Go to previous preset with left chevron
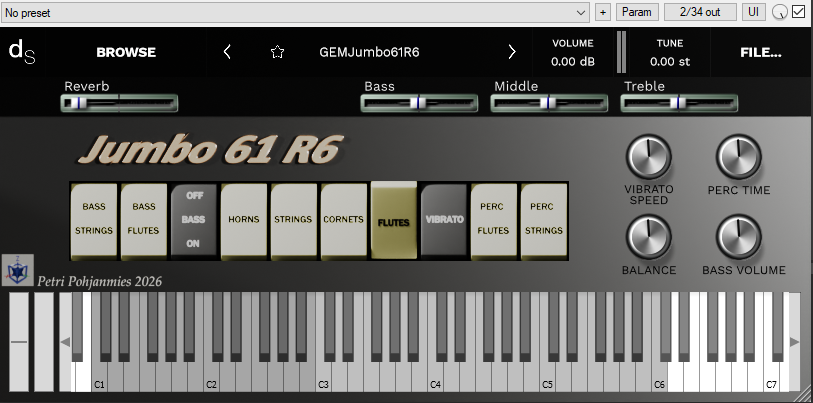 pos(227,52)
